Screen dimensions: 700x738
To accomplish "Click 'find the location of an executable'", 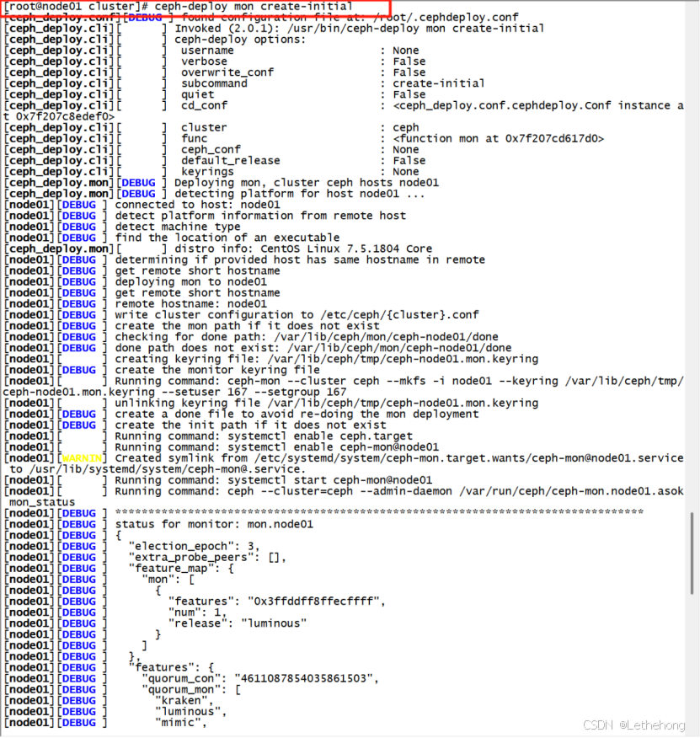I will point(227,238).
